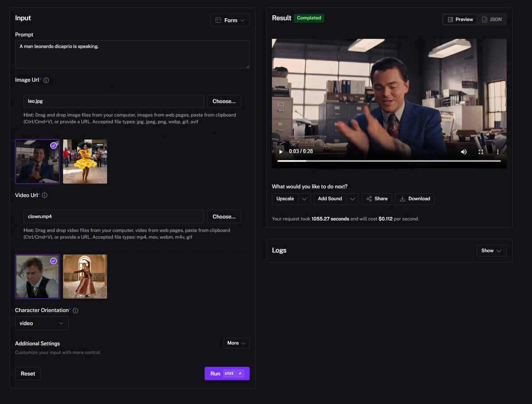Show the Logs panel

click(491, 251)
